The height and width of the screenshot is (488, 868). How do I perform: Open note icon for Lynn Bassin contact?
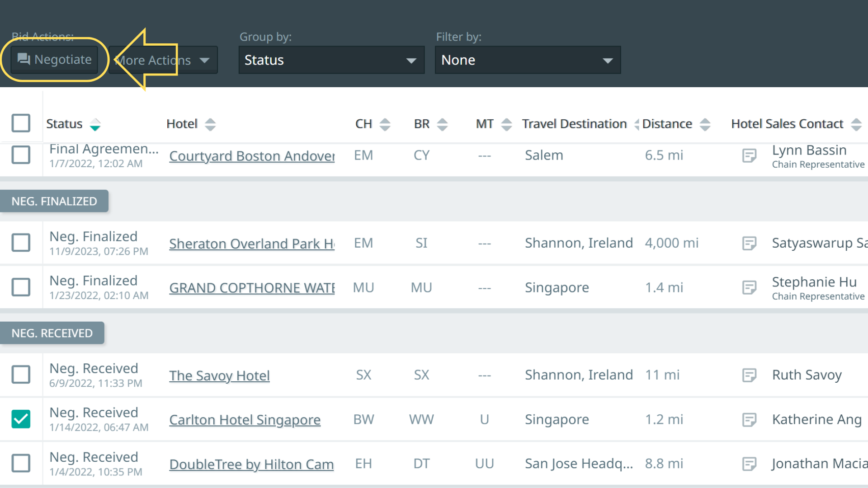click(749, 156)
